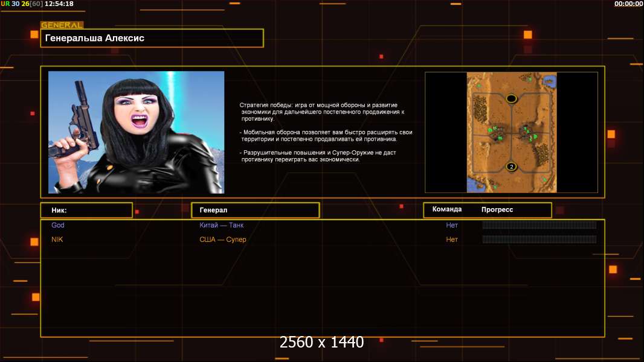
Task: Select the Генерал column header
Action: tap(255, 210)
